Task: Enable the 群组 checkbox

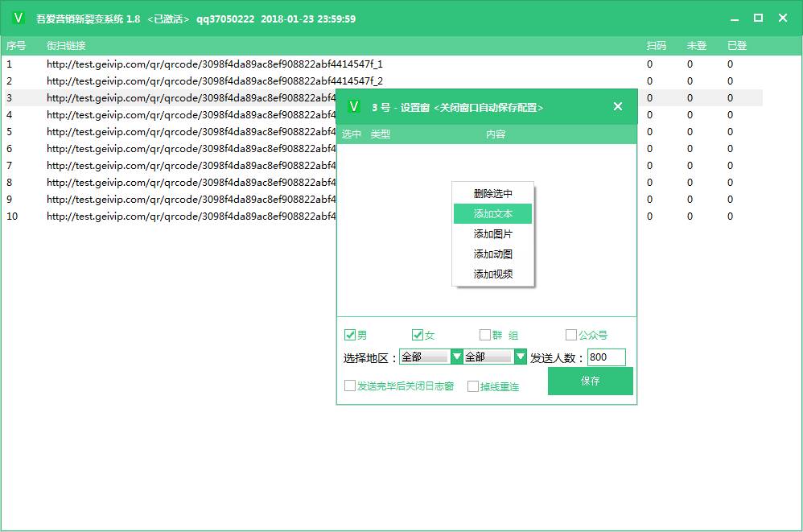Action: pos(485,335)
